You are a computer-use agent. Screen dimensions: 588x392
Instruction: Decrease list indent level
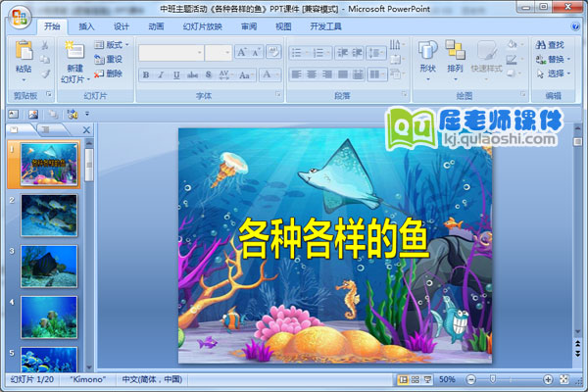(342, 53)
